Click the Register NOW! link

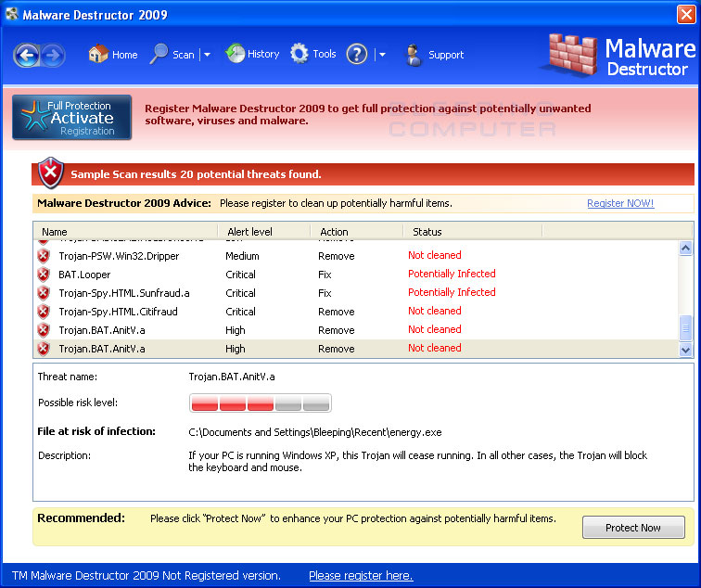619,203
